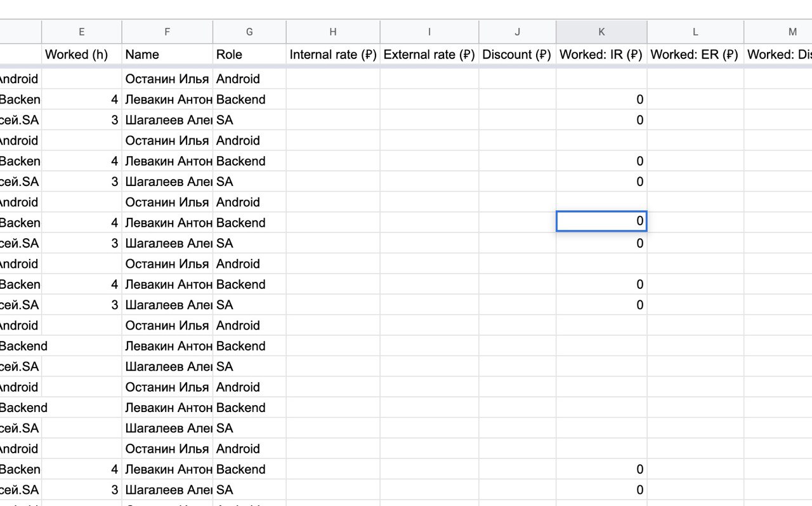Click the 'Worked: ER (₽)' header cell
Screen dimensions: 812x506
tap(695, 55)
